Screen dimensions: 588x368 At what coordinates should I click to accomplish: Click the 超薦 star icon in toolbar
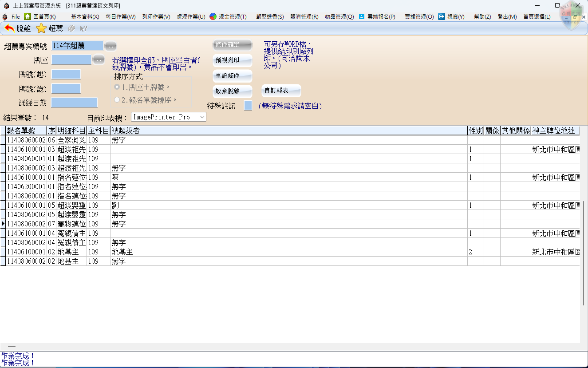[41, 28]
